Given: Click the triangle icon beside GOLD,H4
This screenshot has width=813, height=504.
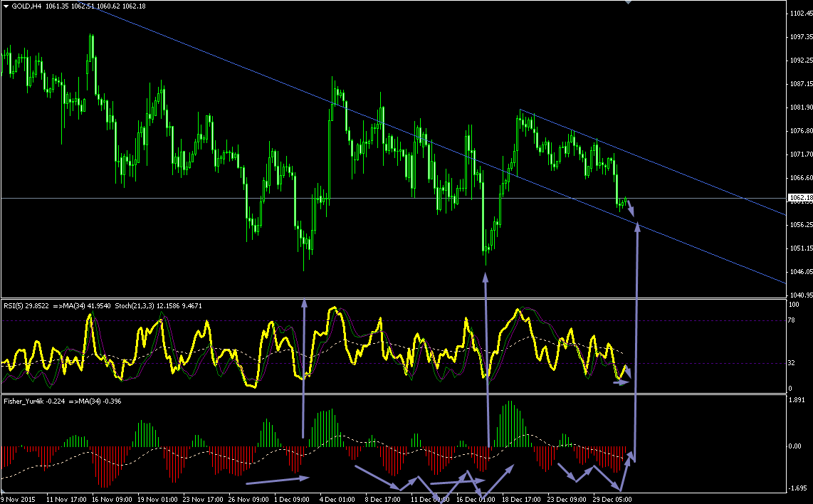Looking at the screenshot, I should coord(6,6).
